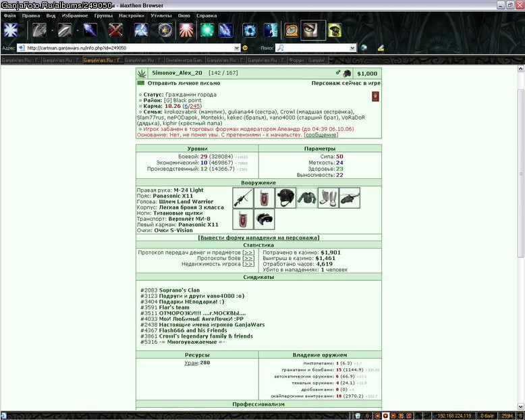Open the M-24 Light rifle thumbnail
The image size is (525, 420).
point(243,198)
